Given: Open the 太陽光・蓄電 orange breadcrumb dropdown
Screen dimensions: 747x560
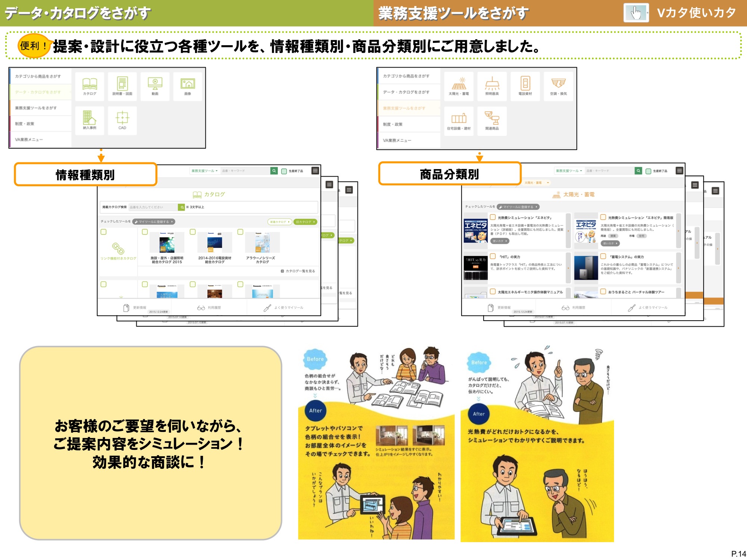Looking at the screenshot, I should point(537,183).
